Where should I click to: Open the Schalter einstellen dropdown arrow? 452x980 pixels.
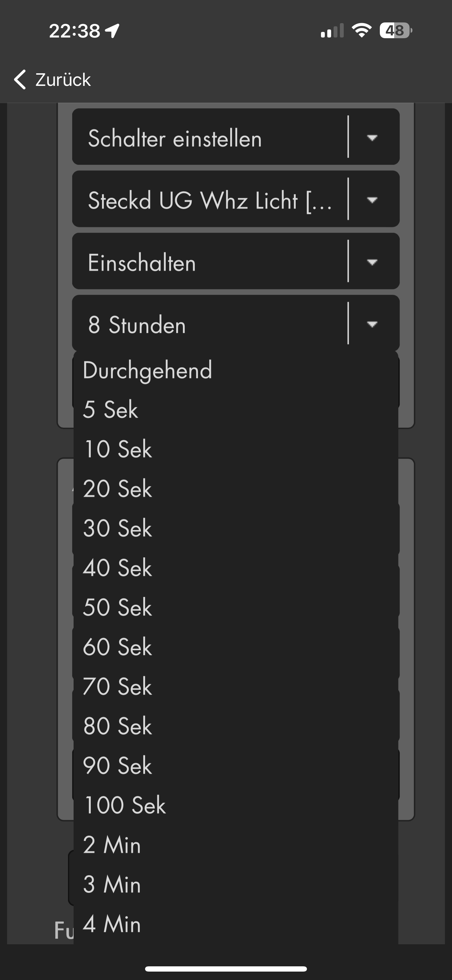pyautogui.click(x=372, y=137)
